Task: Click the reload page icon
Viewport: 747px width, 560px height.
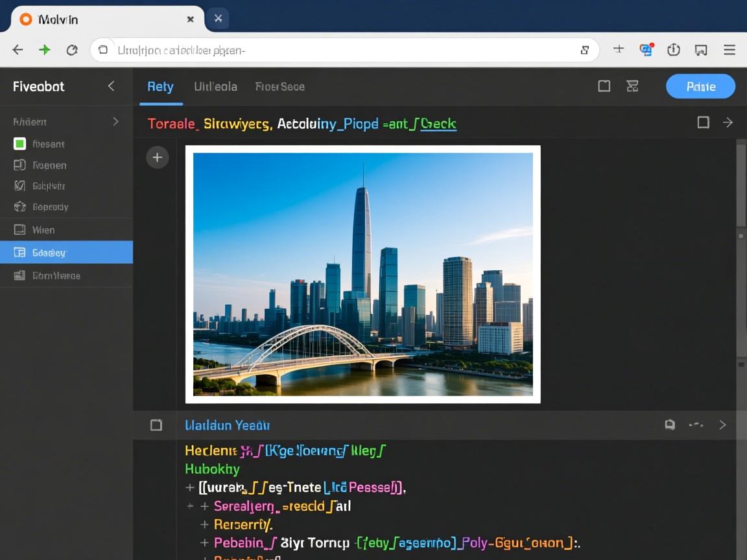Action: coord(72,50)
